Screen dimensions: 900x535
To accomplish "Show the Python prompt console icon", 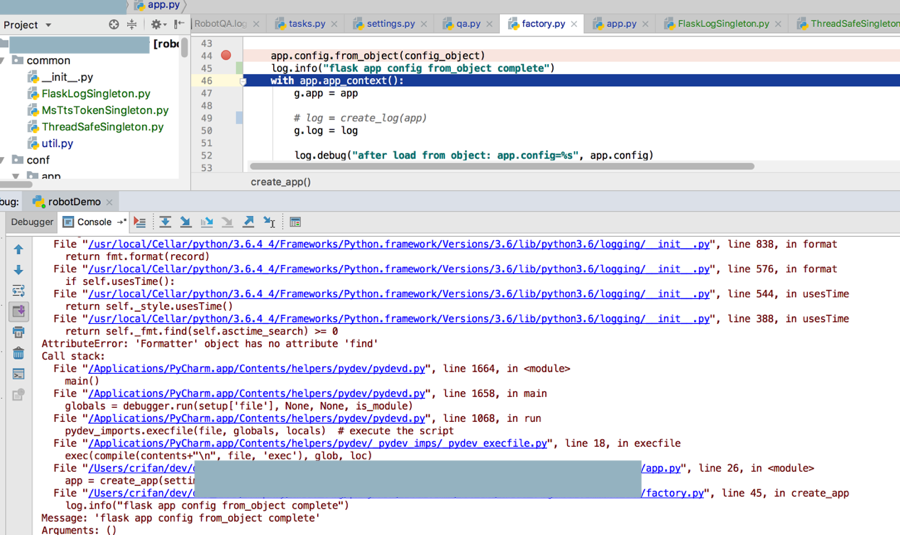I will 18,374.
